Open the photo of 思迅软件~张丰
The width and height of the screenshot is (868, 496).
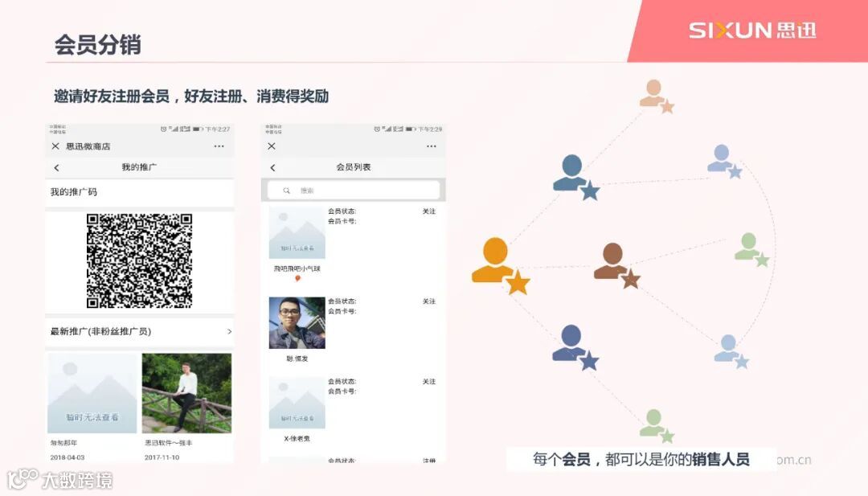pyautogui.click(x=186, y=393)
